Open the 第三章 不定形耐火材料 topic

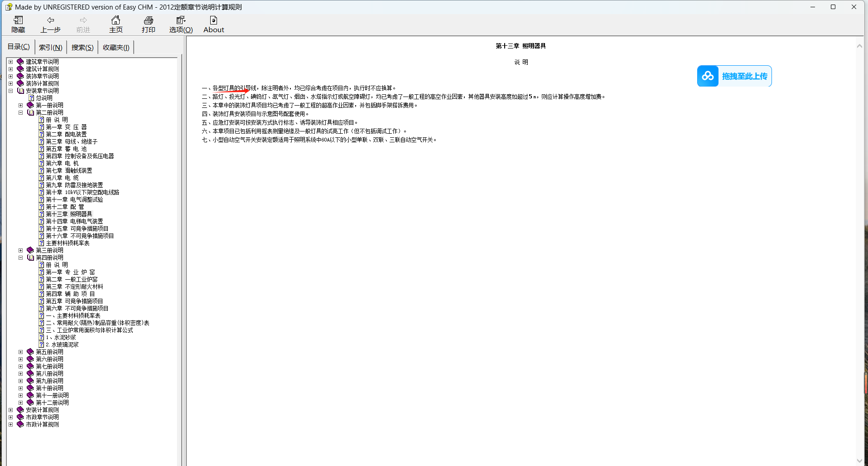(74, 286)
